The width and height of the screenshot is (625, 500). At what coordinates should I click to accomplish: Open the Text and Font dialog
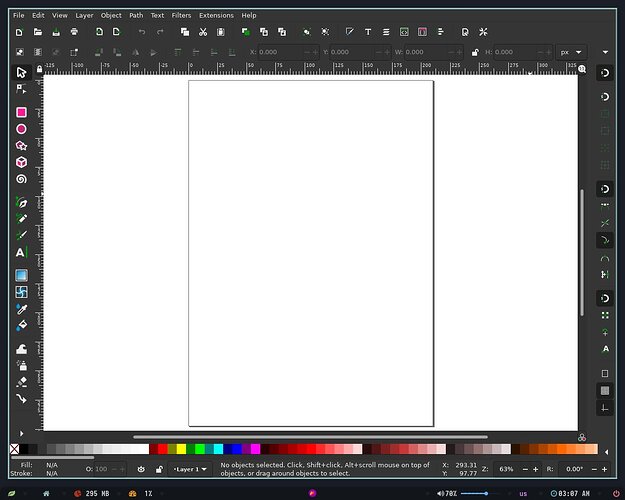point(368,32)
